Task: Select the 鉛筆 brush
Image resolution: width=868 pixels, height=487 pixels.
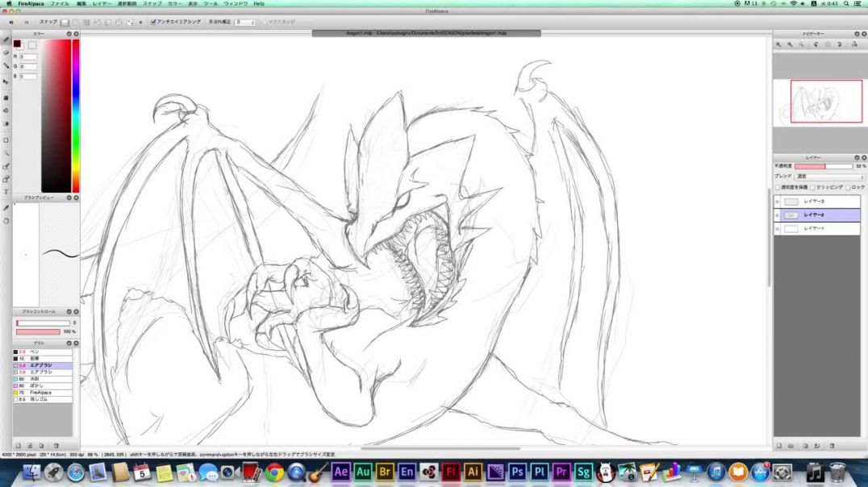Action: point(43,359)
